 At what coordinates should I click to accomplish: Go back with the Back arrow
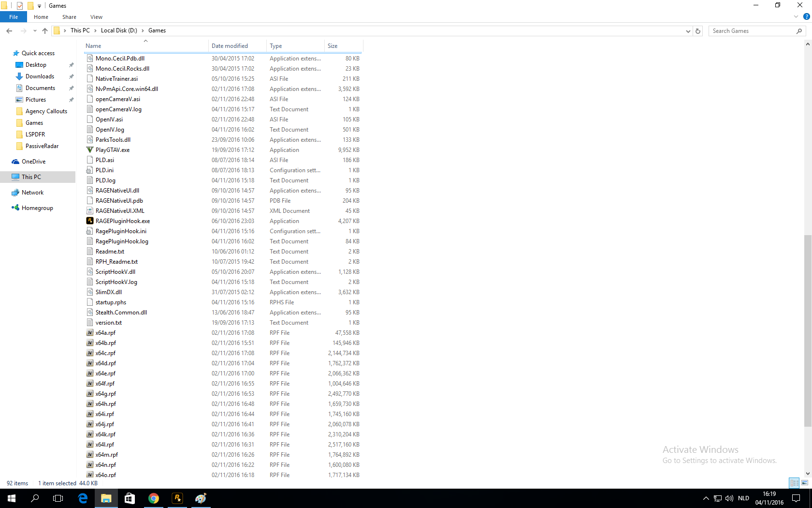click(9, 31)
